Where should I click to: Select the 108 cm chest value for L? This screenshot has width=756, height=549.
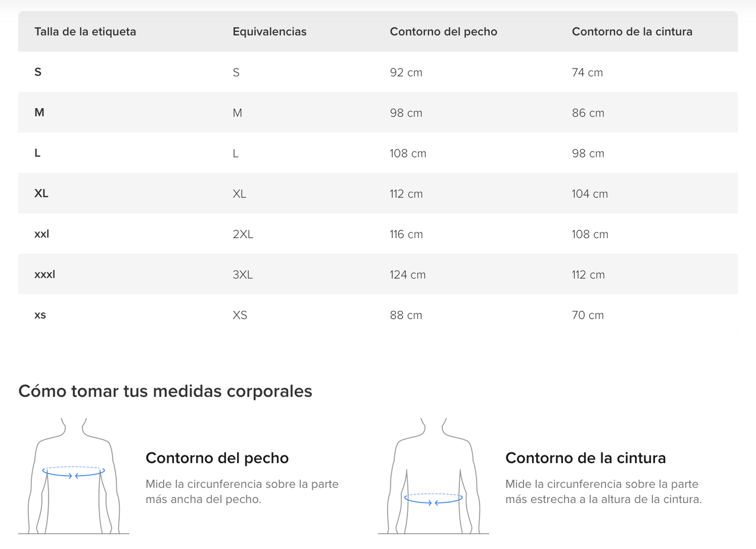(408, 153)
